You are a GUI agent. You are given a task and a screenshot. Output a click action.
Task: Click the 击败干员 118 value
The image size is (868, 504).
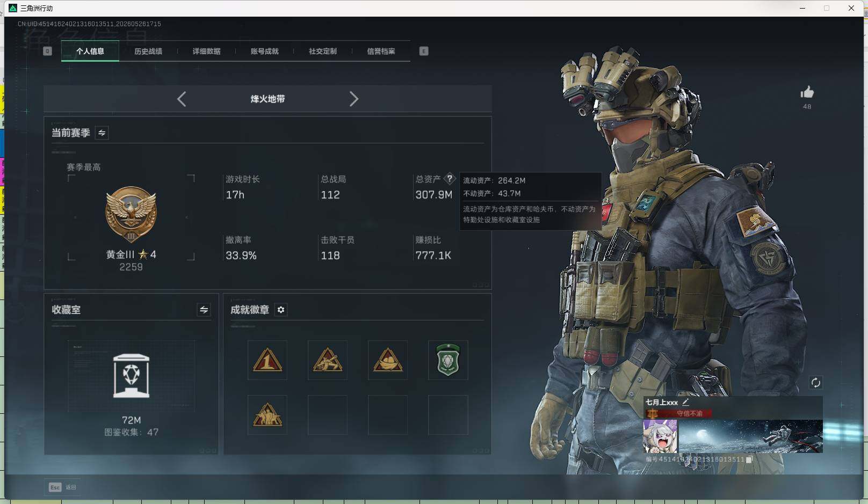coord(330,255)
